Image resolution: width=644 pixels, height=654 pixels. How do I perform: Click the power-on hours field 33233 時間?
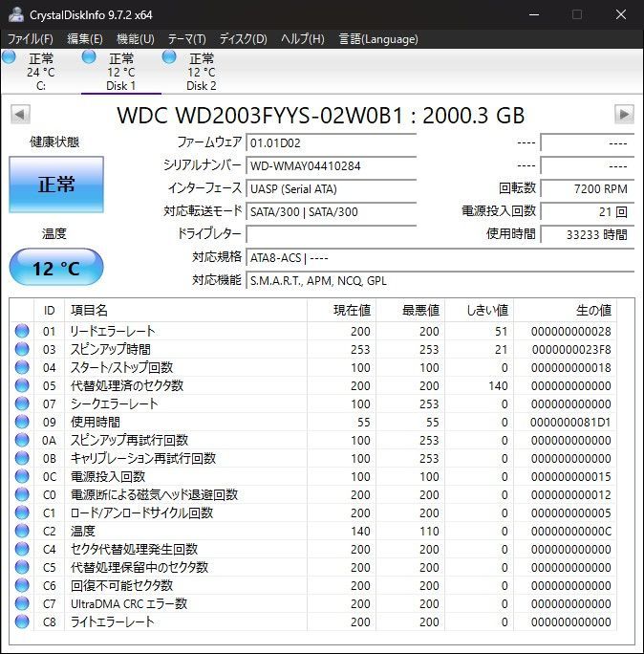pyautogui.click(x=588, y=234)
